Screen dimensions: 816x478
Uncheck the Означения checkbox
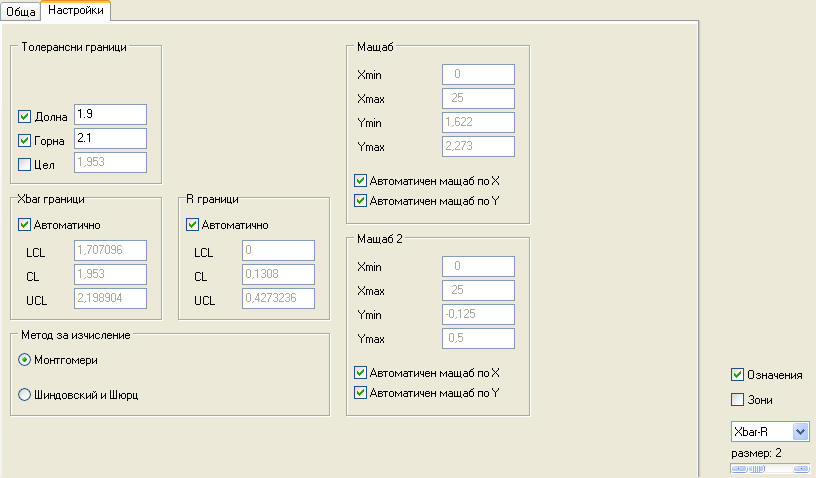(x=738, y=375)
